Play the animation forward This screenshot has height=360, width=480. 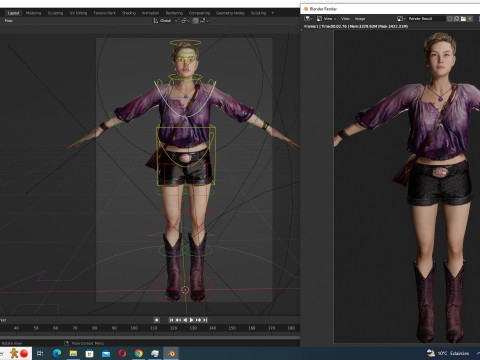pyautogui.click(x=192, y=320)
